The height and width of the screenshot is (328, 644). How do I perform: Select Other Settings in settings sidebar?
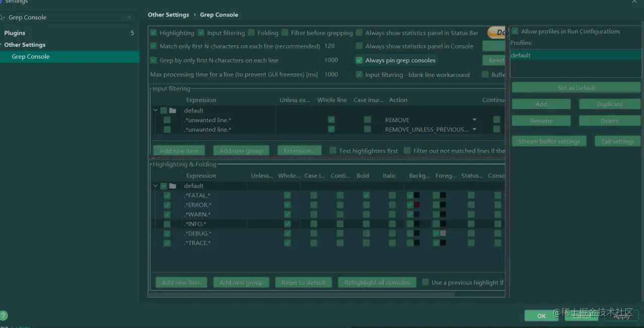tap(25, 45)
